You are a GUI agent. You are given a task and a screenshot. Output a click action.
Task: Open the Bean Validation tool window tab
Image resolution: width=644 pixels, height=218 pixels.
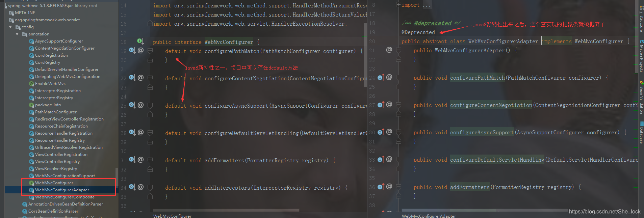click(641, 98)
